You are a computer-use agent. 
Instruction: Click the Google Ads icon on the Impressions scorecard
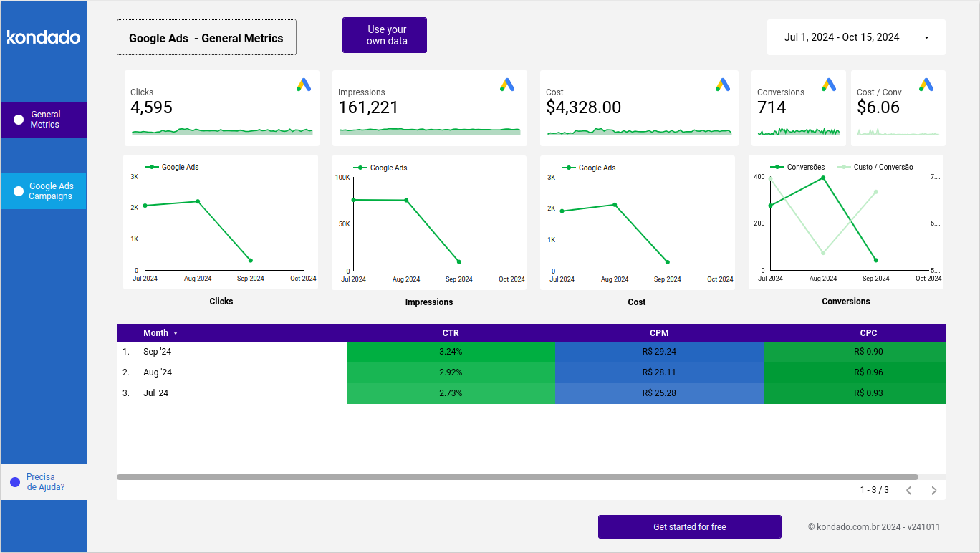click(509, 85)
